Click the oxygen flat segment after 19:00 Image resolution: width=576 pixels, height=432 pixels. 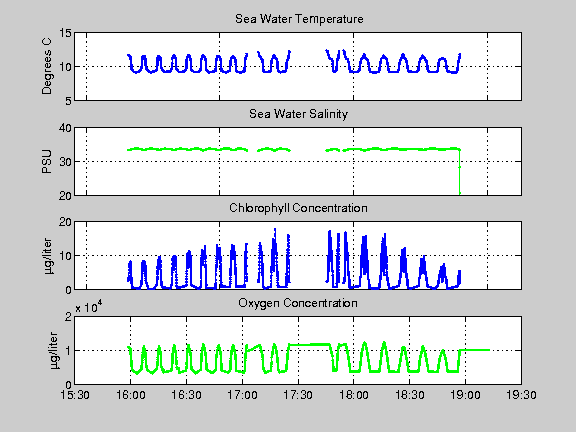pos(475,350)
